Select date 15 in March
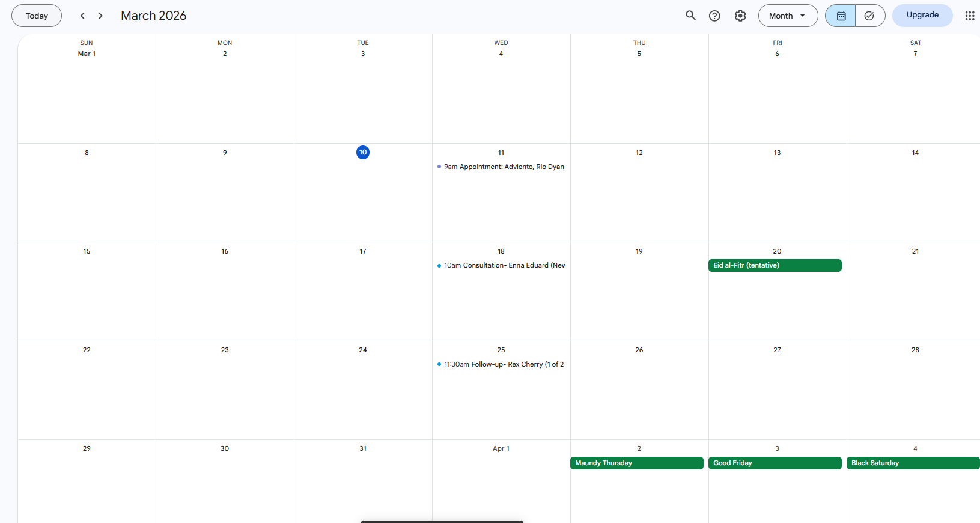Image resolution: width=980 pixels, height=523 pixels. pos(87,251)
